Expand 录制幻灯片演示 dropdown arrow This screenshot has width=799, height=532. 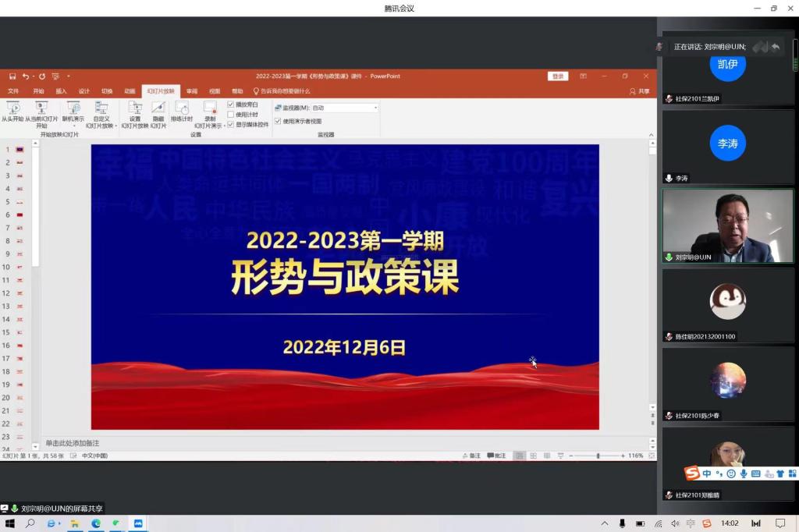pos(224,126)
